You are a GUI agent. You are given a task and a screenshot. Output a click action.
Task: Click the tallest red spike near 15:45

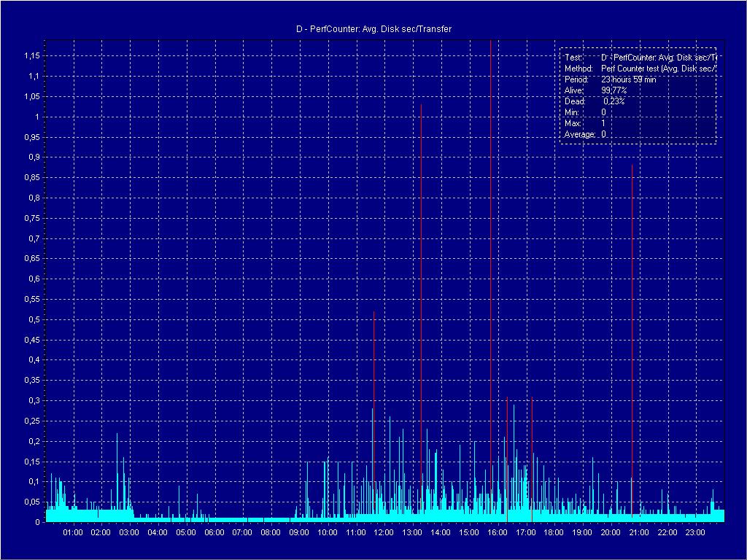[490, 219]
